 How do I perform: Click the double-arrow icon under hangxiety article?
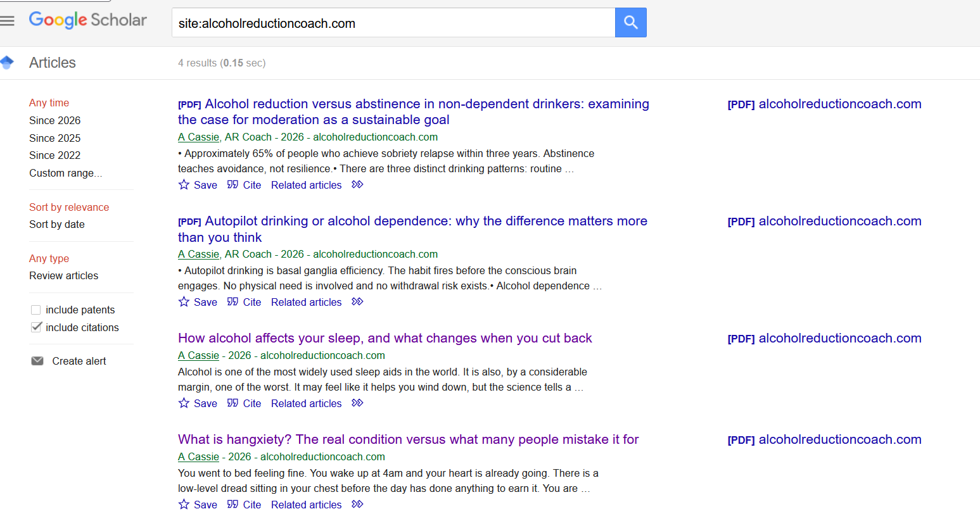pos(357,505)
